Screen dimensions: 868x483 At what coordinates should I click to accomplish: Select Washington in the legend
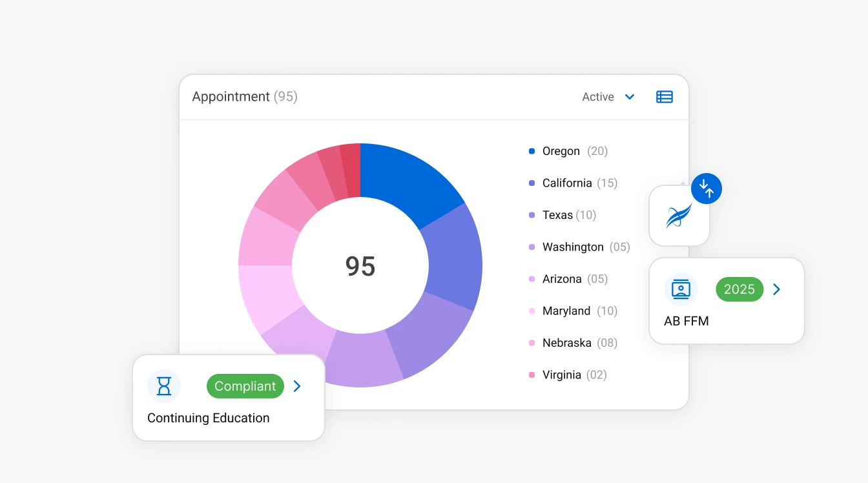coord(573,247)
